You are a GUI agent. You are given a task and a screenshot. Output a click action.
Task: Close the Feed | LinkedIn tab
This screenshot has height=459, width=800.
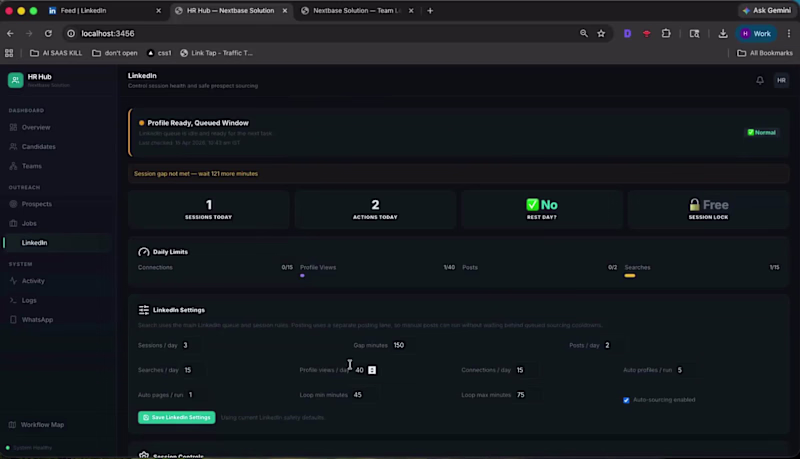pos(158,11)
